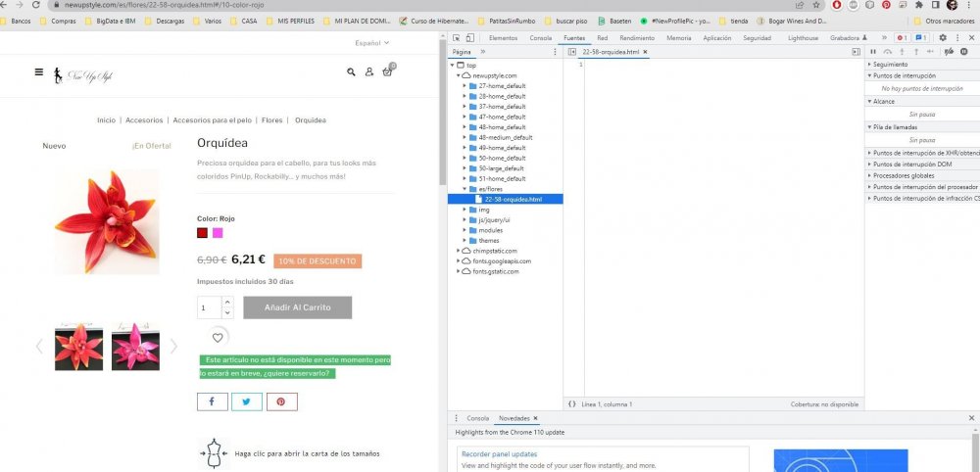
Task: Close the Novedades drawer tab
Action: point(536,418)
